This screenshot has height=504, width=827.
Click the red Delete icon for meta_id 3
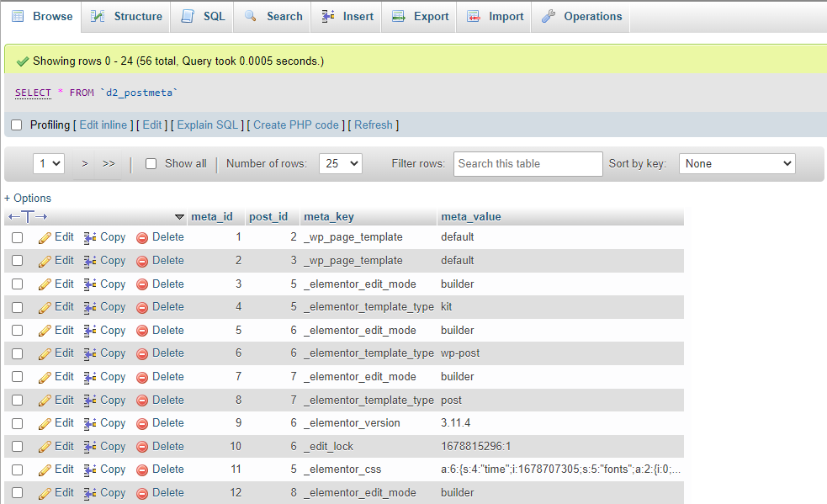click(x=142, y=284)
